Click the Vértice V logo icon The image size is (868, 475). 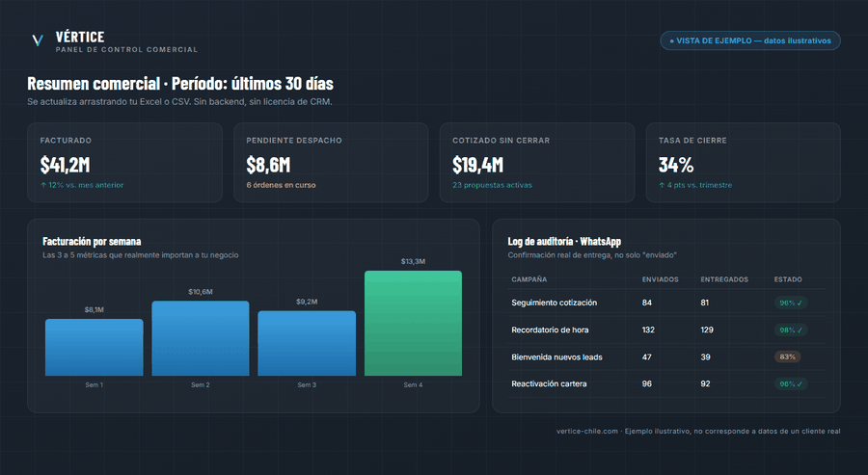tap(38, 40)
